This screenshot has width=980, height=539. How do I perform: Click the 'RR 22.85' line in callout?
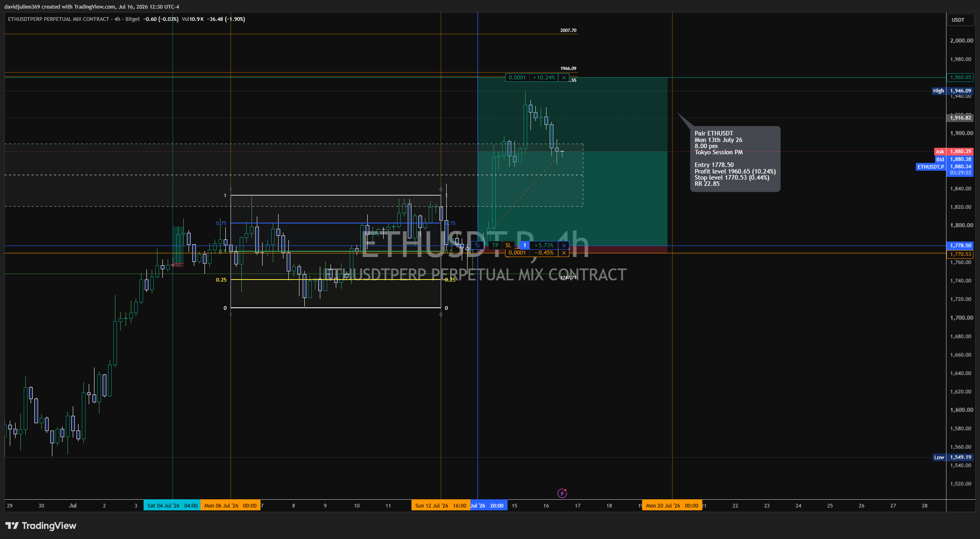(x=707, y=184)
